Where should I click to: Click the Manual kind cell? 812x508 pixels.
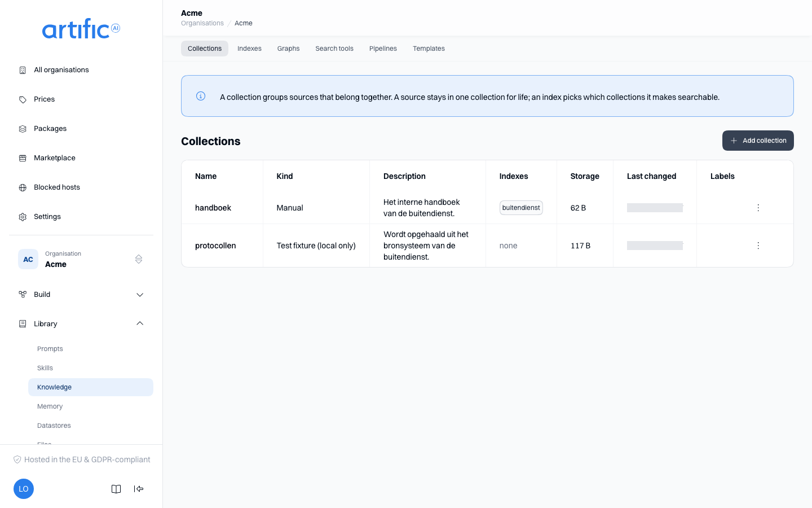(290, 208)
